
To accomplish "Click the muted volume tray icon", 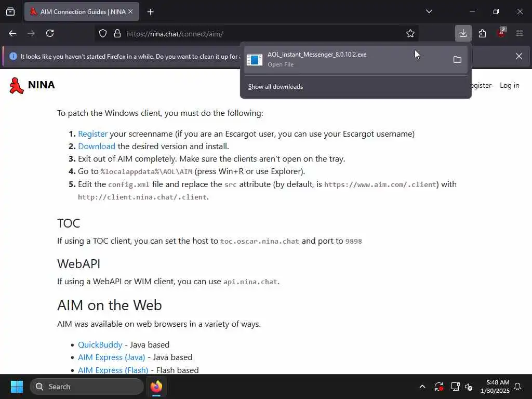I will [469, 387].
